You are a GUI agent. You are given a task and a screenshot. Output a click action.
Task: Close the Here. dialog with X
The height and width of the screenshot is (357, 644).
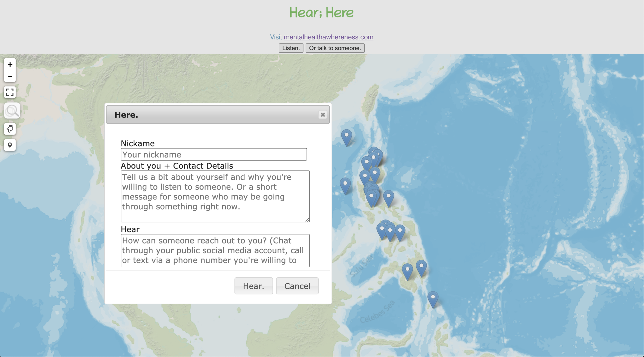coord(323,115)
